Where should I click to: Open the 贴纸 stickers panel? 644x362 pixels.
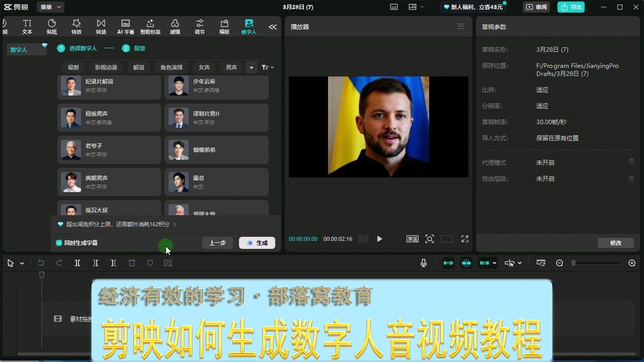click(x=52, y=27)
